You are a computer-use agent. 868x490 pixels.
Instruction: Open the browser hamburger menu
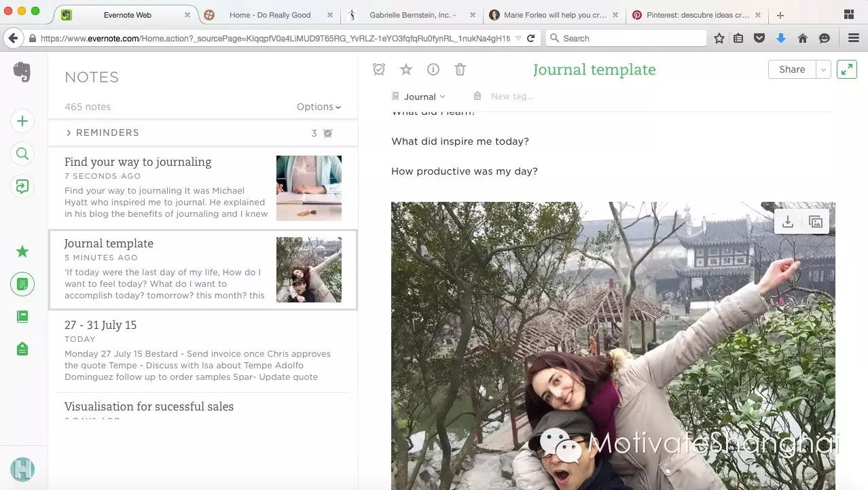854,39
